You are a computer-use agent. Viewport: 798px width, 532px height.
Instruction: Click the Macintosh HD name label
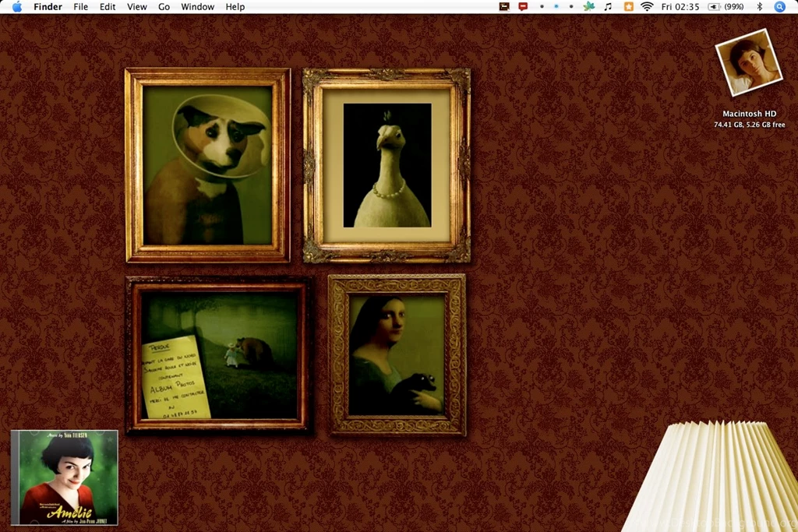click(750, 114)
